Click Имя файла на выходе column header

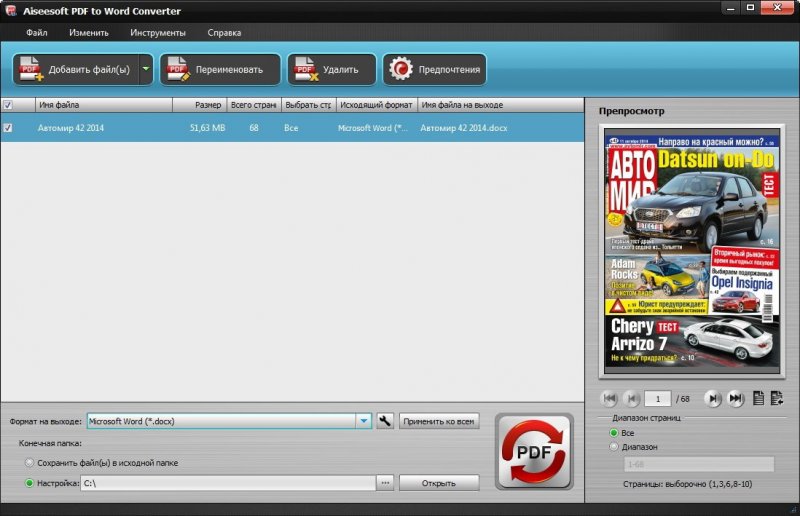point(500,105)
